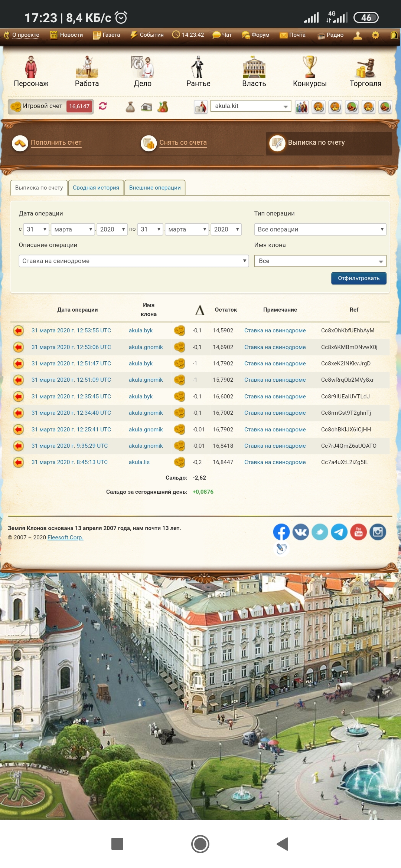Open the settings gear in top bar
The image size is (401, 868).
(x=375, y=35)
